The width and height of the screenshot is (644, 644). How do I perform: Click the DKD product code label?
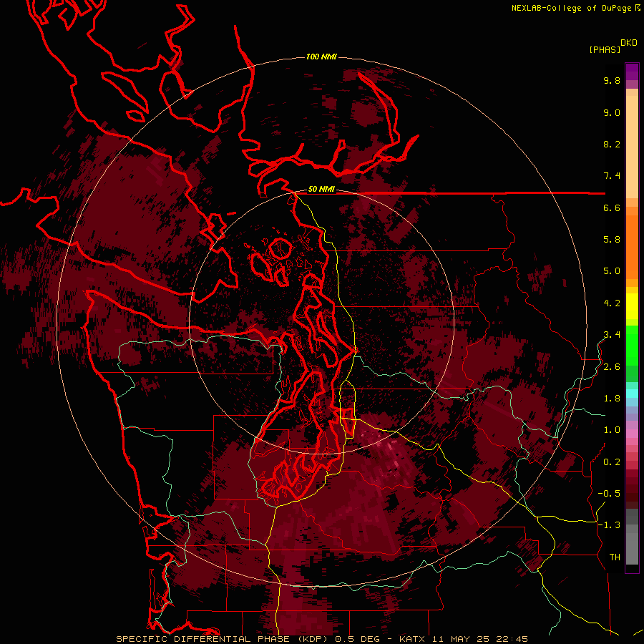pyautogui.click(x=629, y=43)
